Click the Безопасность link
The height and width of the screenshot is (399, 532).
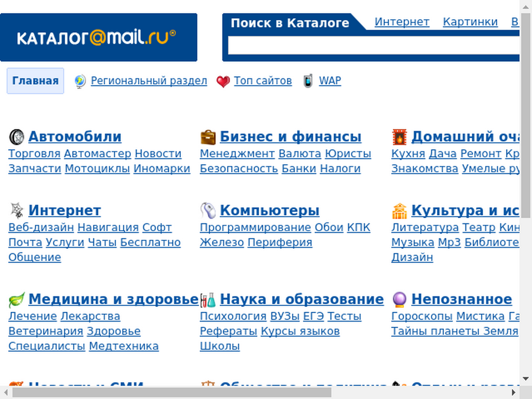click(239, 169)
